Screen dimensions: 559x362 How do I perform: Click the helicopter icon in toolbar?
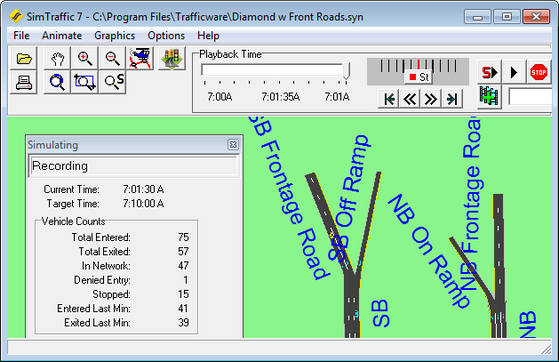coord(140,58)
